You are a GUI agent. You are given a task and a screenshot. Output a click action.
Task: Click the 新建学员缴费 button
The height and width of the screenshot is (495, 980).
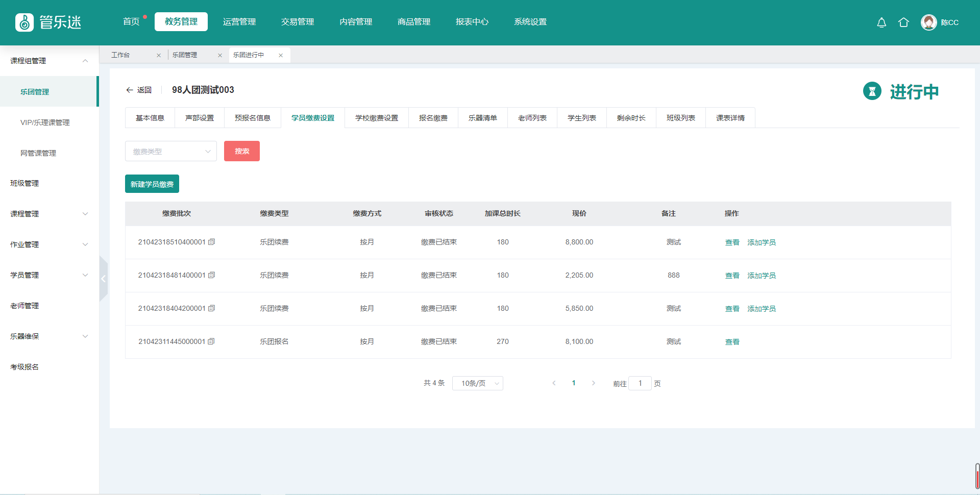[152, 184]
